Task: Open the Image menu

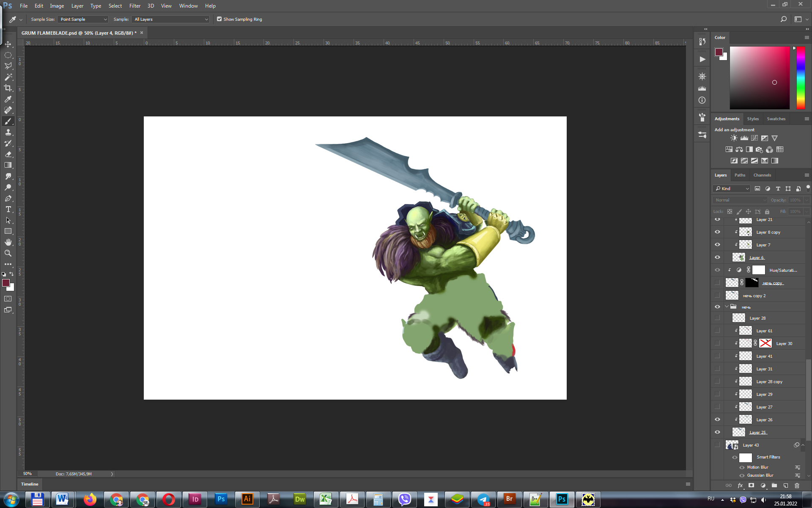Action: pos(57,6)
